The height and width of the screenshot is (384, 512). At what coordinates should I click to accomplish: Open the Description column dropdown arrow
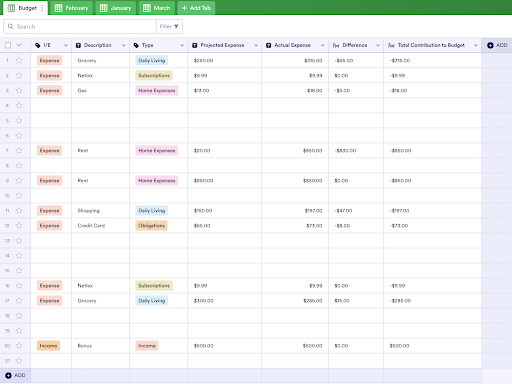pyautogui.click(x=124, y=45)
